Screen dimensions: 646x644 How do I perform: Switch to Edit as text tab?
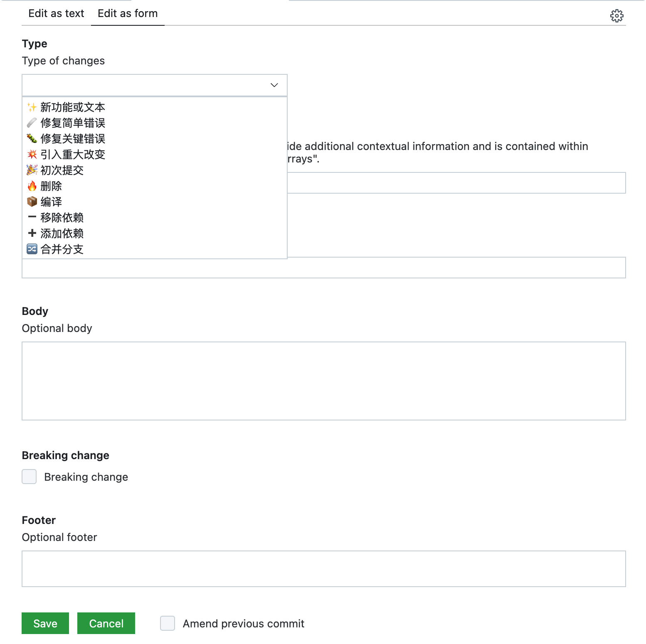click(x=56, y=14)
